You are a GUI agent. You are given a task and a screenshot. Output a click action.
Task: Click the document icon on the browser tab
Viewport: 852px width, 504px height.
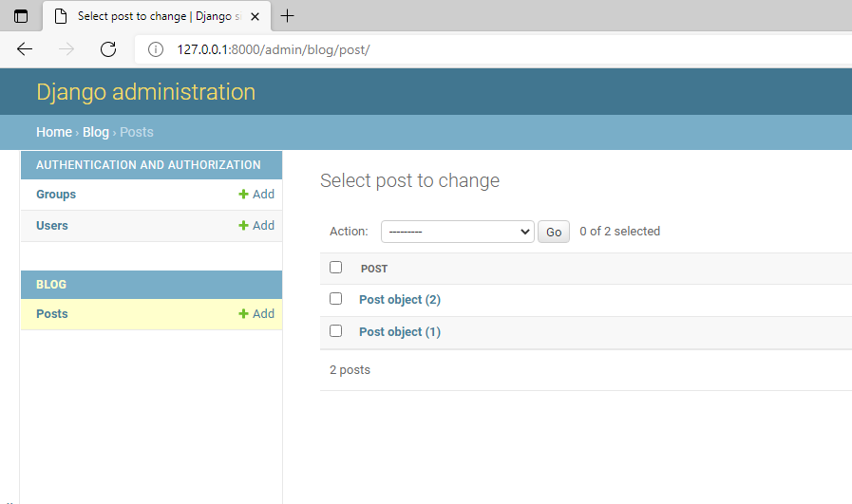tap(61, 16)
